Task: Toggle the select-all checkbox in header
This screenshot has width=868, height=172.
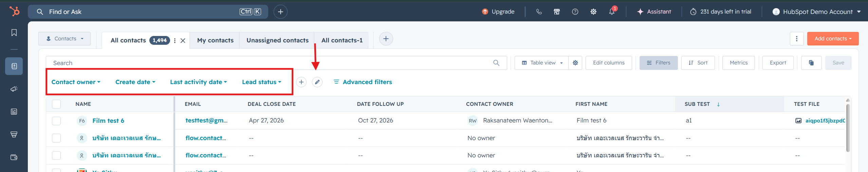Action: [x=56, y=104]
